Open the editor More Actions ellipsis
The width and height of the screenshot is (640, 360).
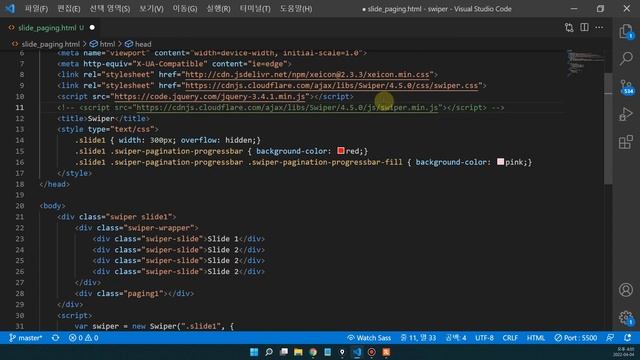coord(599,27)
